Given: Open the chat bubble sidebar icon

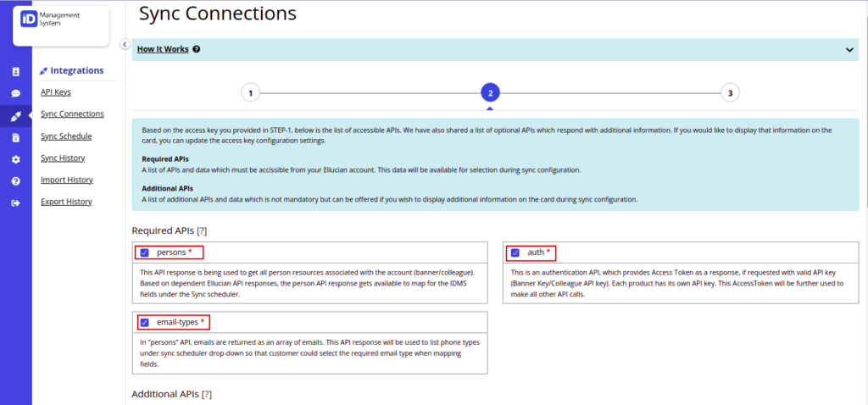Looking at the screenshot, I should [15, 93].
